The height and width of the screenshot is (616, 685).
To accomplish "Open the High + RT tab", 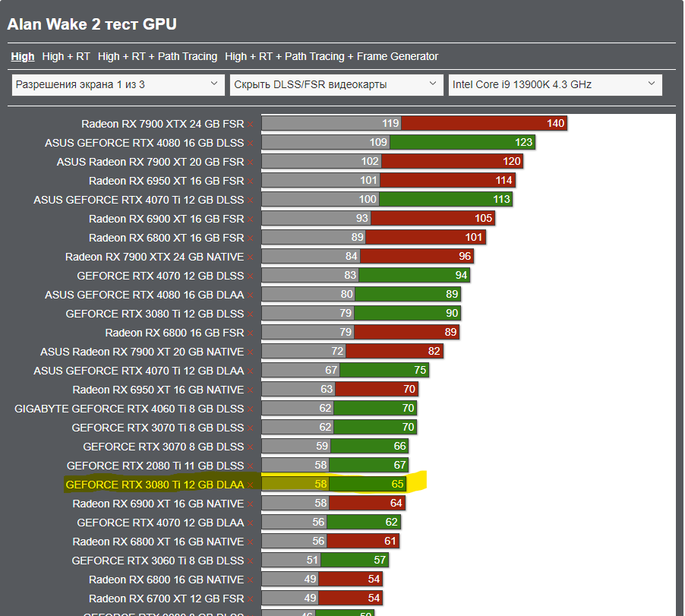I will click(x=66, y=56).
